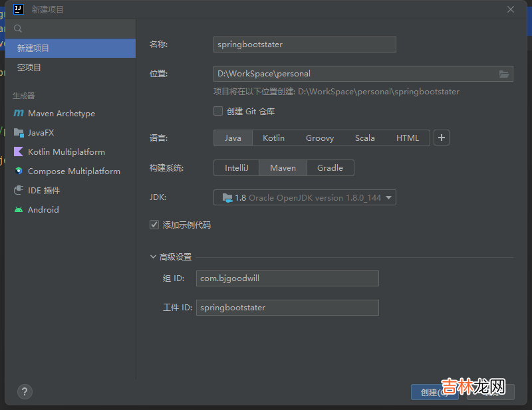The image size is (532, 410).
Task: Switch language to Kotlin
Action: point(273,138)
